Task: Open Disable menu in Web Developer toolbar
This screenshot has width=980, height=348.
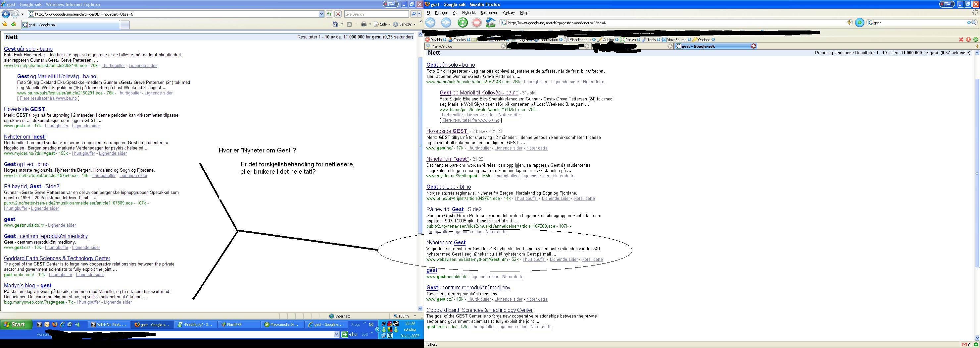Action: 436,39
